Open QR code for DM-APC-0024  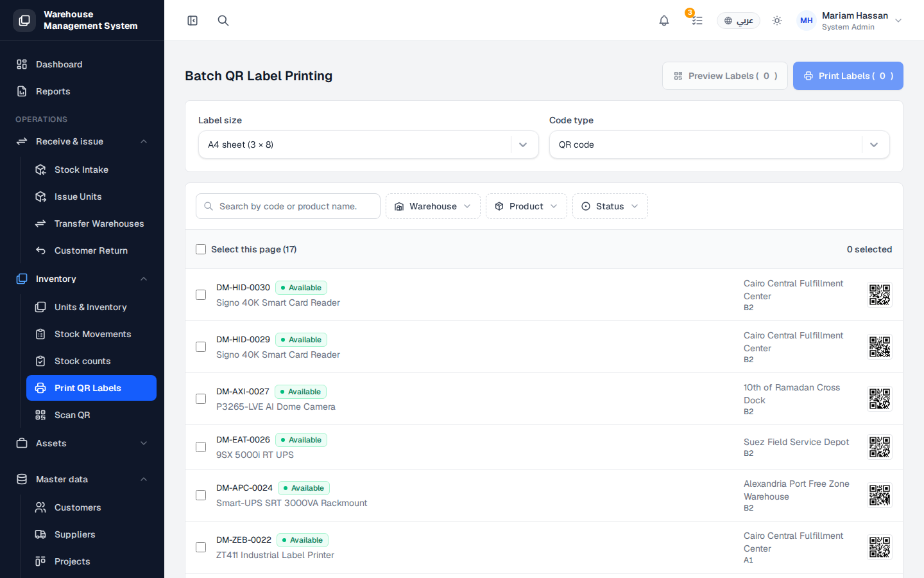[880, 495]
